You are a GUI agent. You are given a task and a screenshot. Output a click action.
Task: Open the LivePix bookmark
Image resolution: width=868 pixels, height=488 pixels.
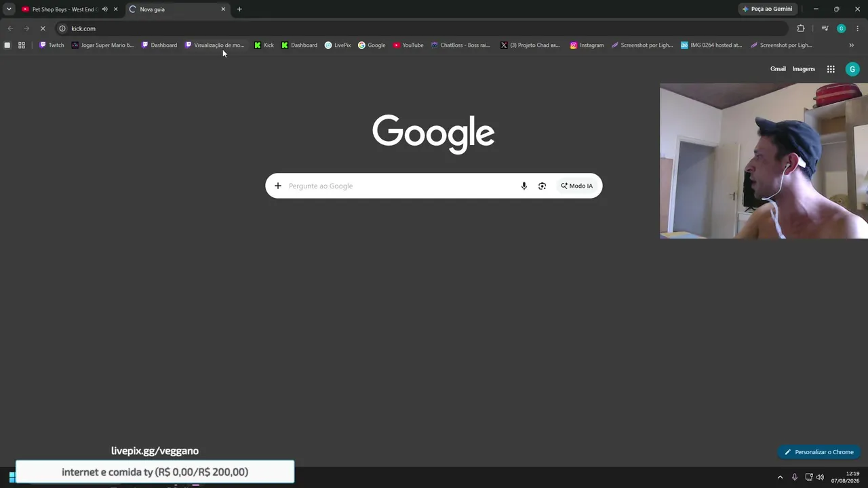point(338,45)
